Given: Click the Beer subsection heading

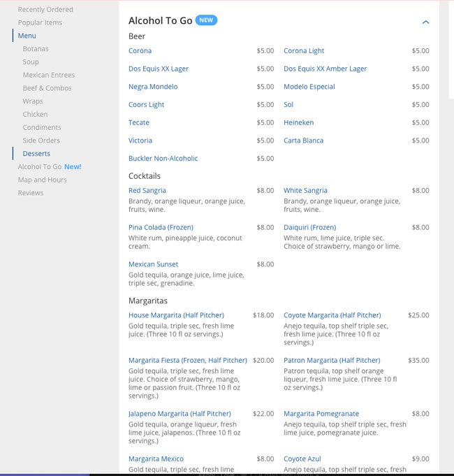Looking at the screenshot, I should (137, 36).
